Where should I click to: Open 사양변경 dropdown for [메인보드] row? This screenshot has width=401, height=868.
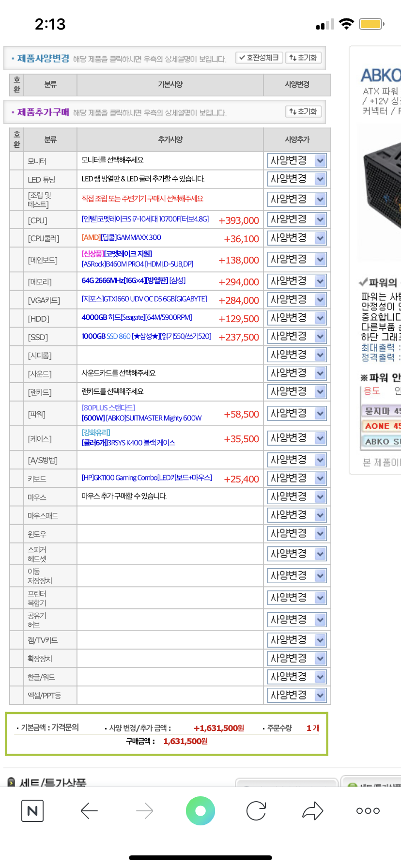tap(297, 260)
